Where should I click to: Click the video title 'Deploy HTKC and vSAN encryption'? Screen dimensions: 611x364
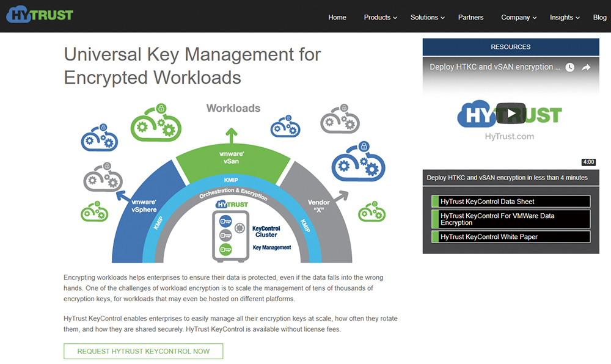(495, 67)
